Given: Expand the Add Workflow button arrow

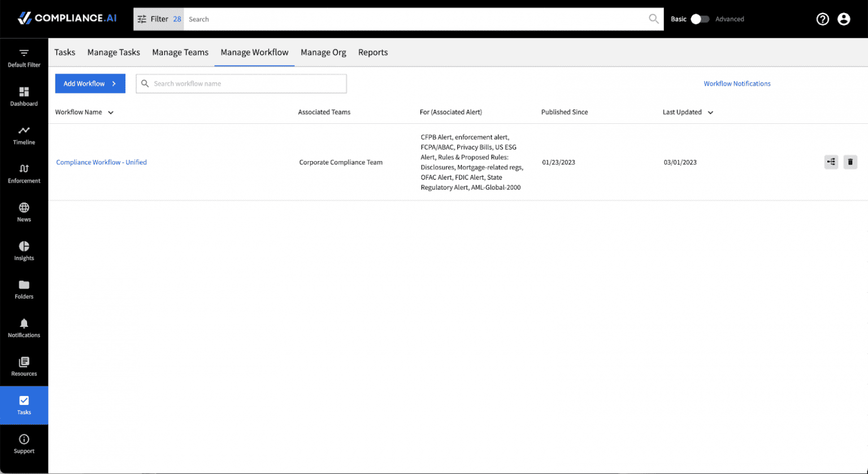Looking at the screenshot, I should coord(115,83).
